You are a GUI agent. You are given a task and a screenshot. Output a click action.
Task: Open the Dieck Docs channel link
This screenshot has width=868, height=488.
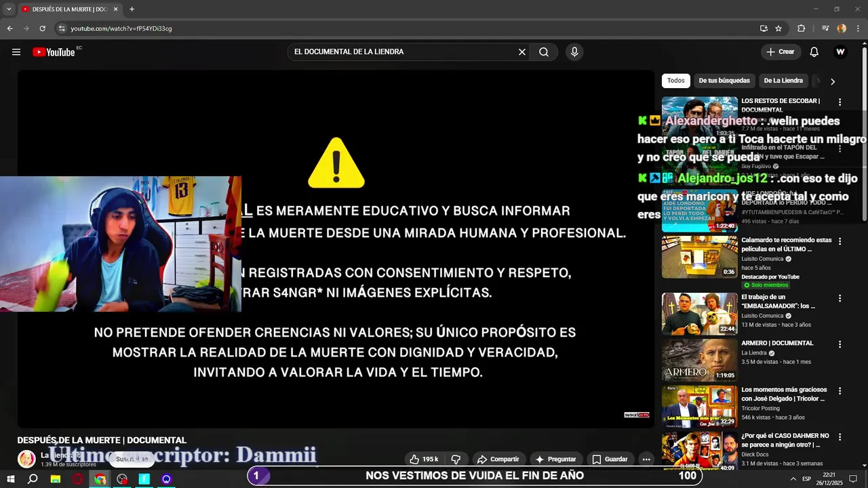click(x=755, y=454)
